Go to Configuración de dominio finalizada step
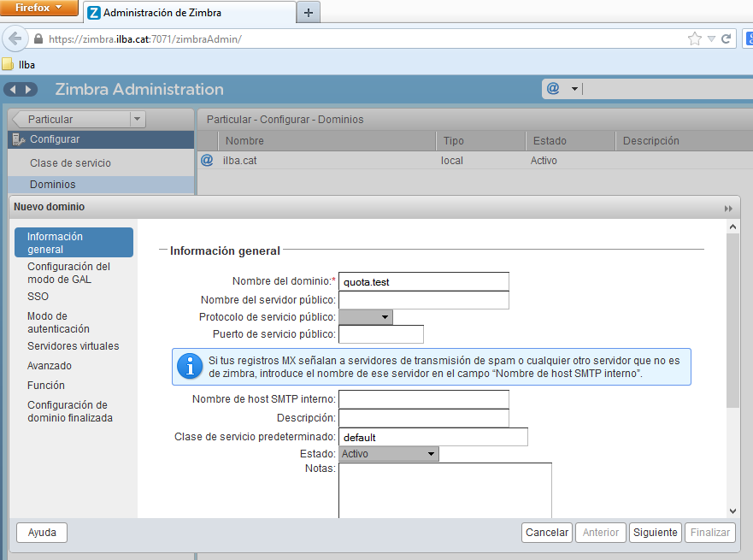 [70, 411]
